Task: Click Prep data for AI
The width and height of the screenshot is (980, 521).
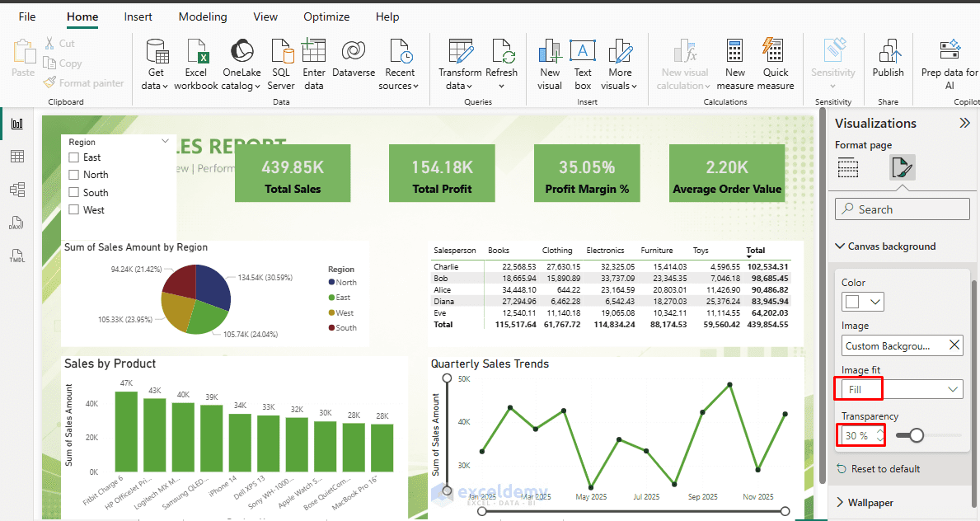Action: [950, 64]
